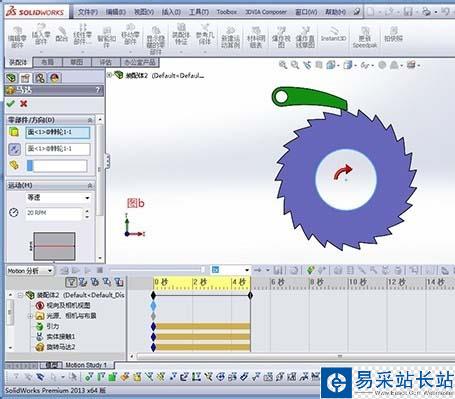The image size is (455, 399).
Task: Open the 编辑(E) menu
Action: coord(115,12)
